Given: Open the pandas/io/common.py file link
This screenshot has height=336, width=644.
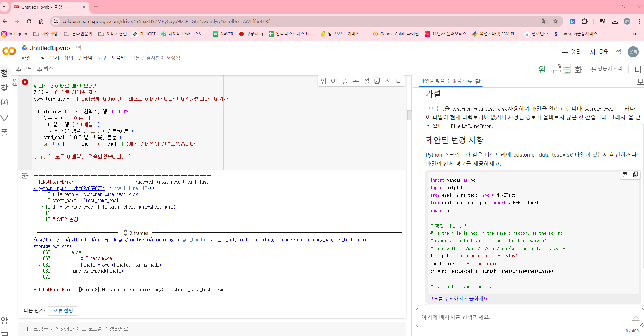Looking at the screenshot, I should pyautogui.click(x=103, y=240).
